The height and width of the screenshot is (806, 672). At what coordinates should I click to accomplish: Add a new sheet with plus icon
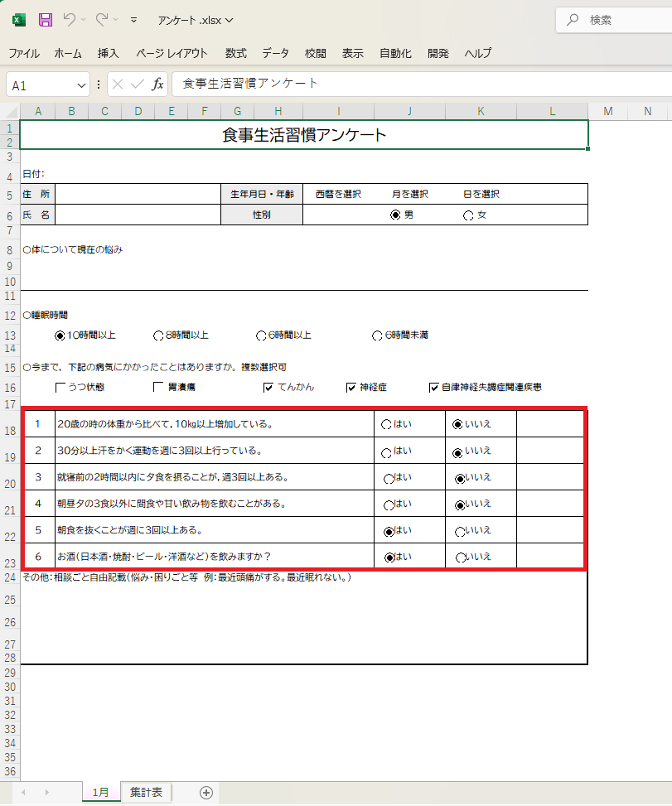(206, 793)
